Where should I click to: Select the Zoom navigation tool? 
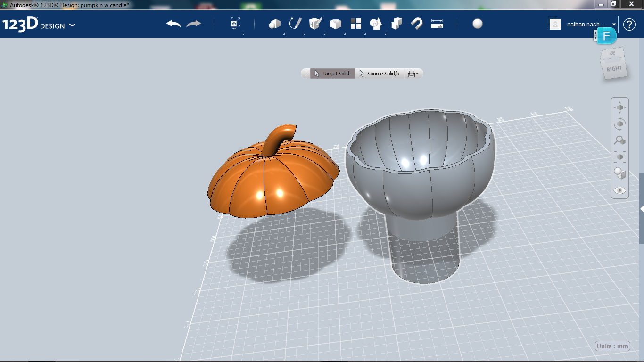click(x=620, y=140)
